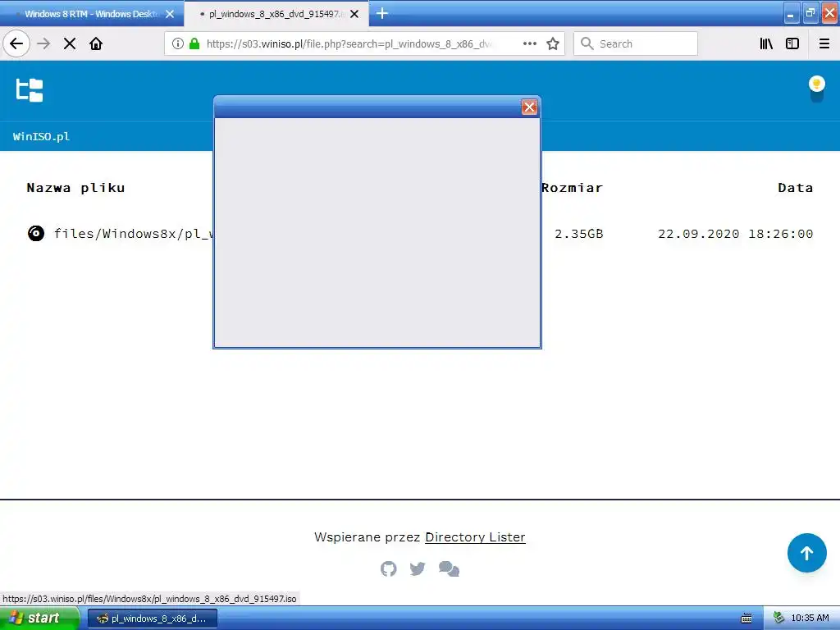Open page actions three-dot menu
840x630 pixels.
[530, 43]
